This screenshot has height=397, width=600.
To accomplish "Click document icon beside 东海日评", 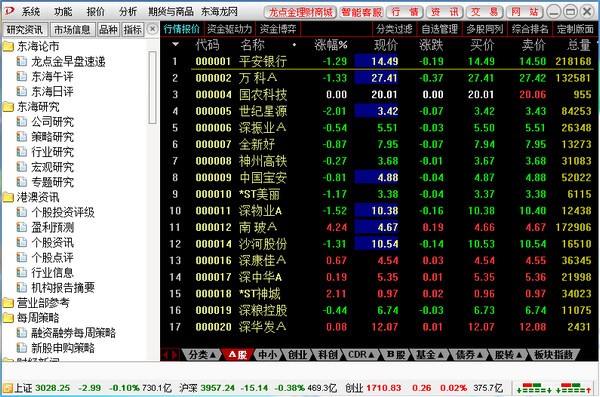I will point(22,91).
